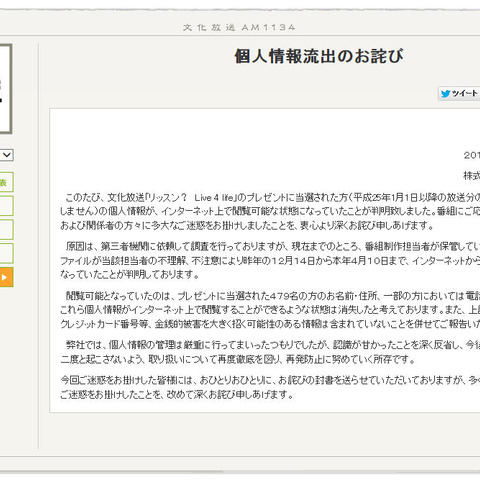Click the 個人情報流出のお詫び page title
The width and height of the screenshot is (480, 480).
[x=319, y=56]
